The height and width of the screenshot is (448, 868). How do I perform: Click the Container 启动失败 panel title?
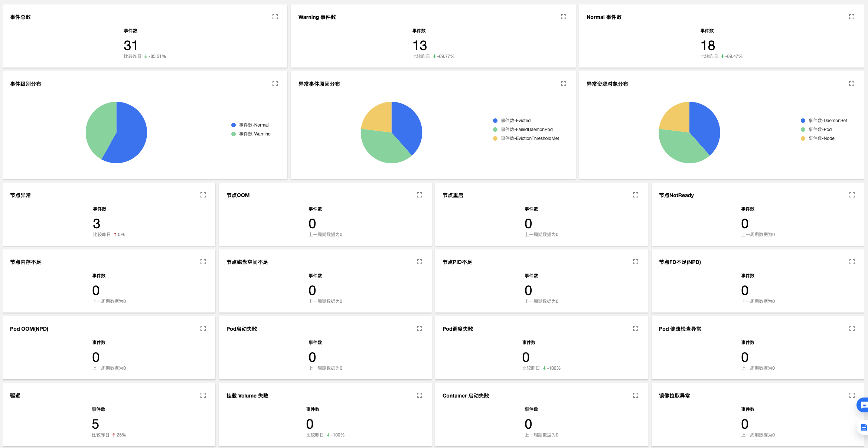pyautogui.click(x=466, y=396)
